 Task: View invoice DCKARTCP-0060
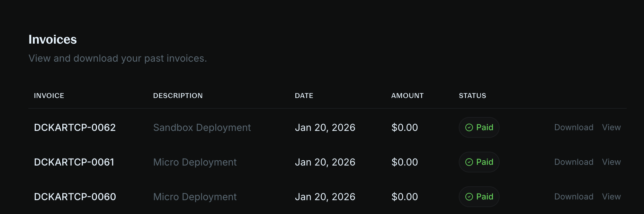pyautogui.click(x=611, y=196)
